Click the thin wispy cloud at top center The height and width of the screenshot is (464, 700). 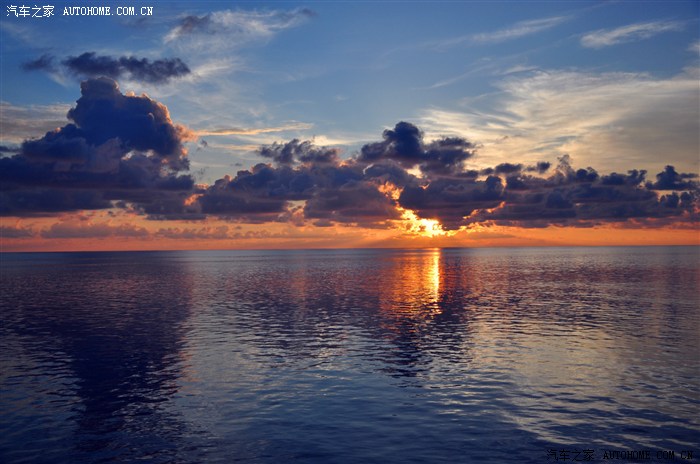(235, 22)
